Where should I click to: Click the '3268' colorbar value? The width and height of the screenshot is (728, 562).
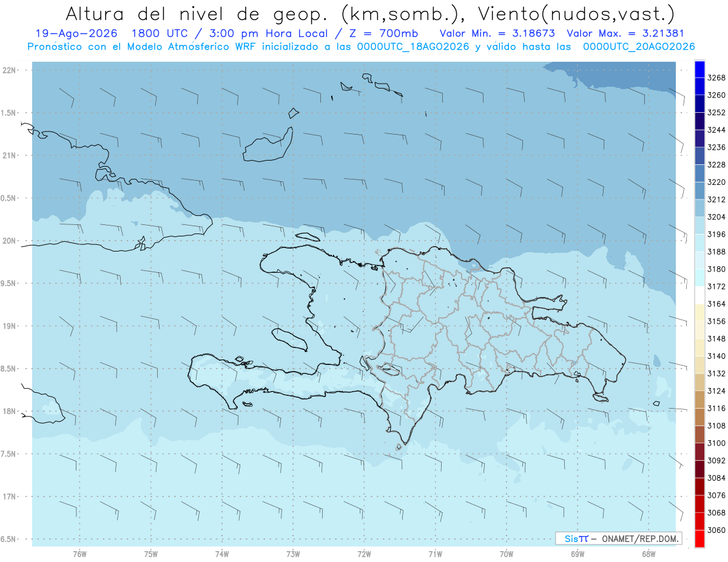pyautogui.click(x=716, y=78)
